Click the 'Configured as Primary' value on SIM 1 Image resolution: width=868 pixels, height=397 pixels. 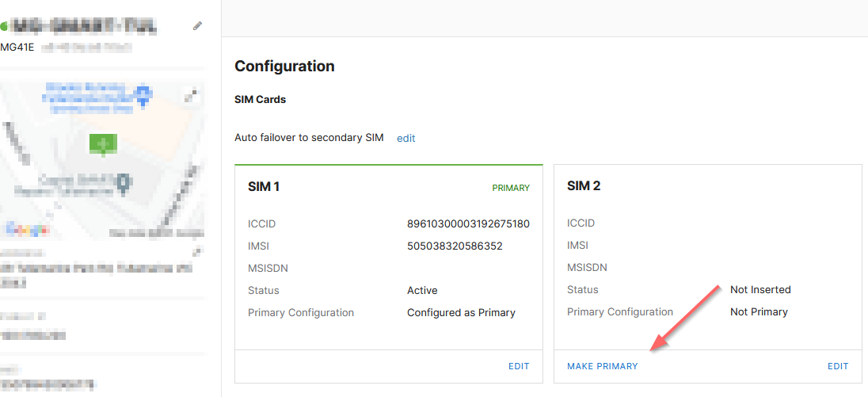pos(461,312)
